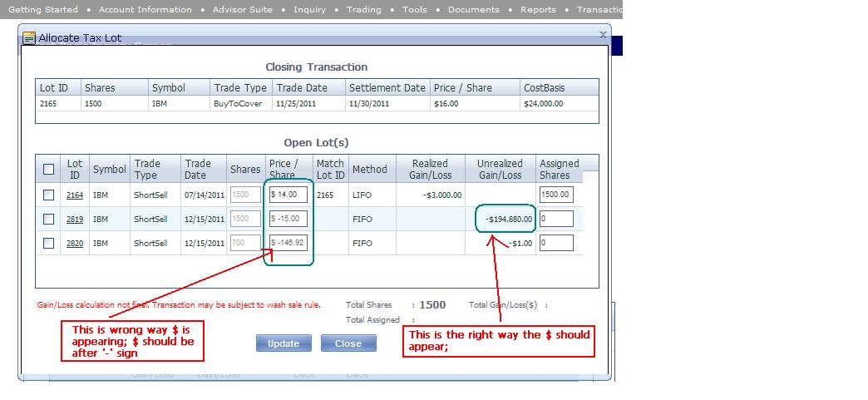Close the Allocate Tax Lot dialog
Screen dimensions: 868x400
point(603,34)
